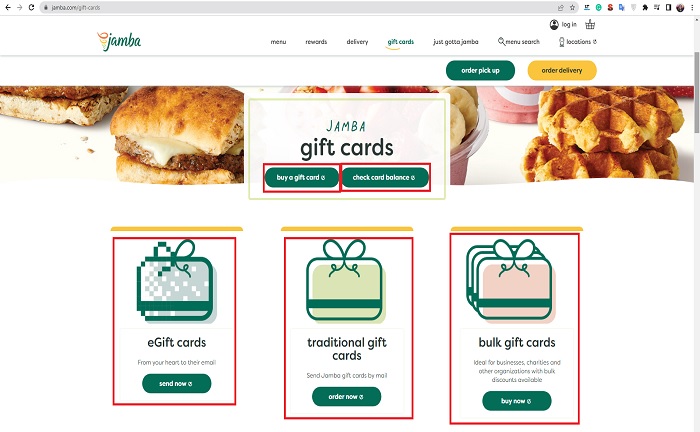Click the locations pin icon
This screenshot has height=432, width=700.
(562, 42)
